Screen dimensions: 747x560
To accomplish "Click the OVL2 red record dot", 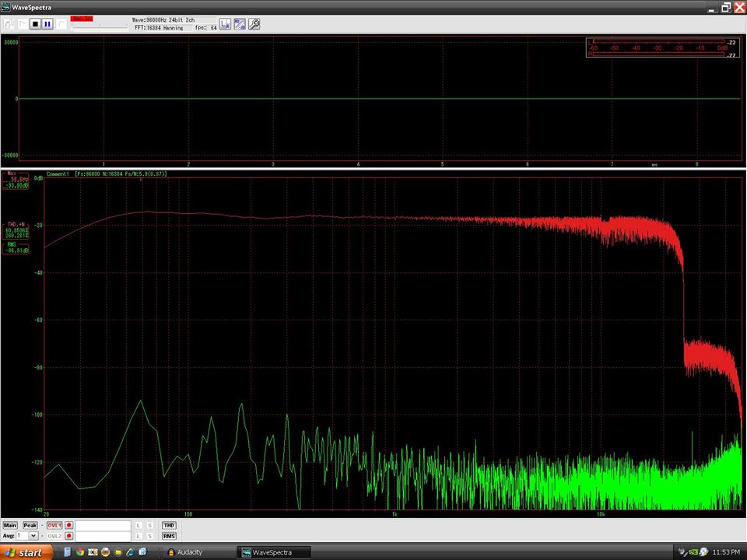I will pyautogui.click(x=69, y=536).
